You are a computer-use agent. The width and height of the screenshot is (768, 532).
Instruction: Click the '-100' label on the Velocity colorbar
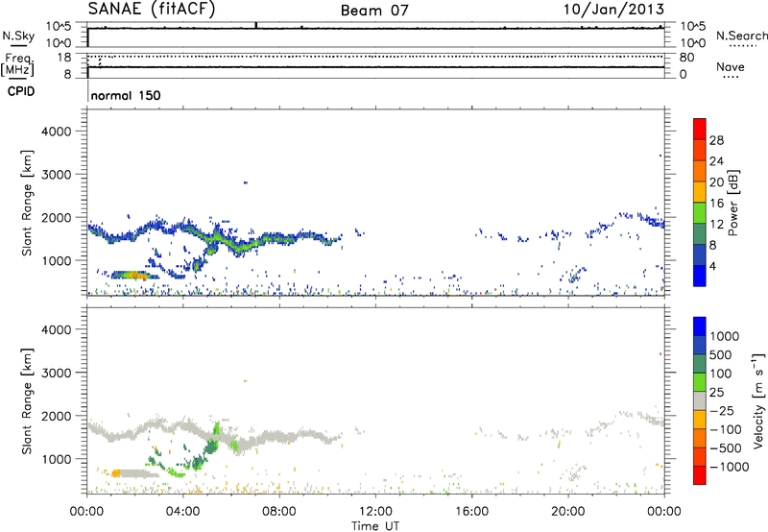[726, 429]
